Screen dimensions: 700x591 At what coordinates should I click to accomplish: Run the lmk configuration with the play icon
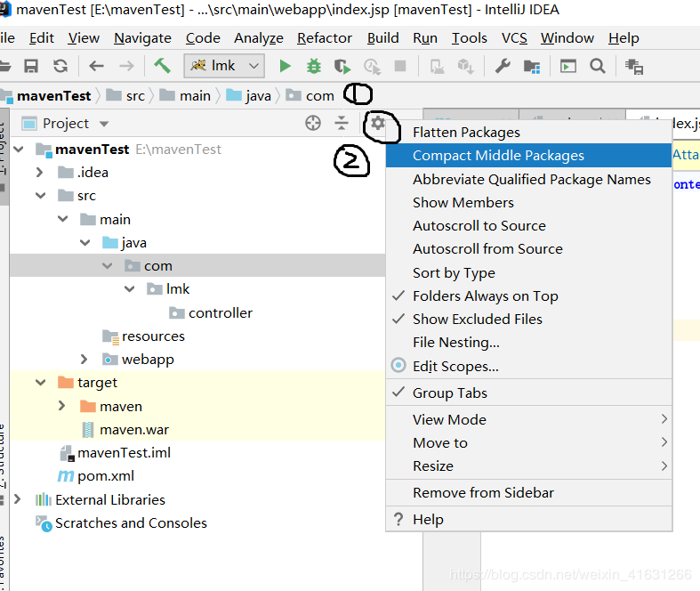[285, 66]
